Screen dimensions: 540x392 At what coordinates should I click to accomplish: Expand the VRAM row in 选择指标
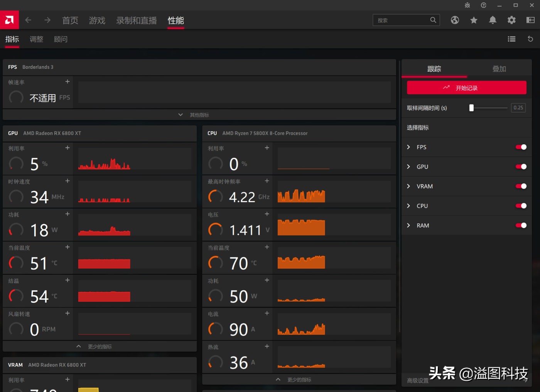[x=408, y=186]
